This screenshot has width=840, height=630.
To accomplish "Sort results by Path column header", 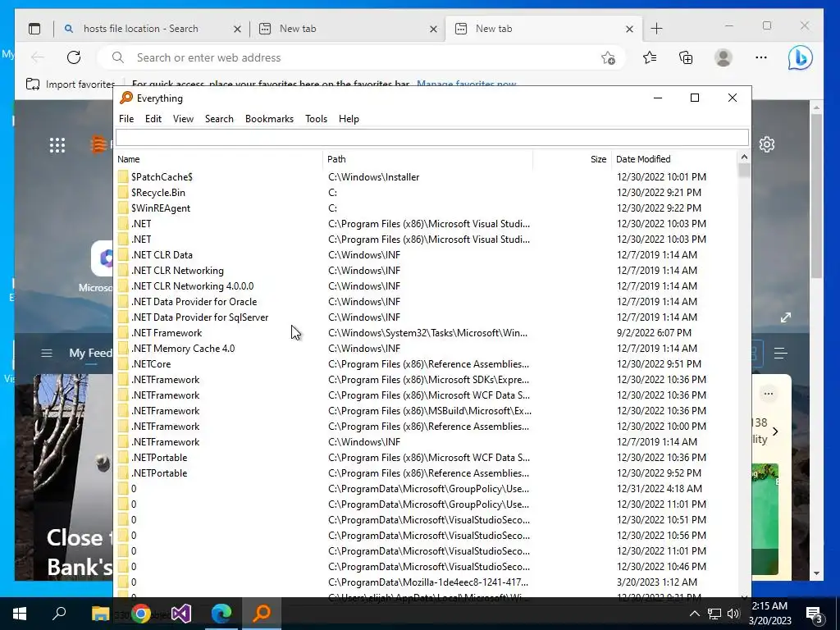I will coord(428,159).
